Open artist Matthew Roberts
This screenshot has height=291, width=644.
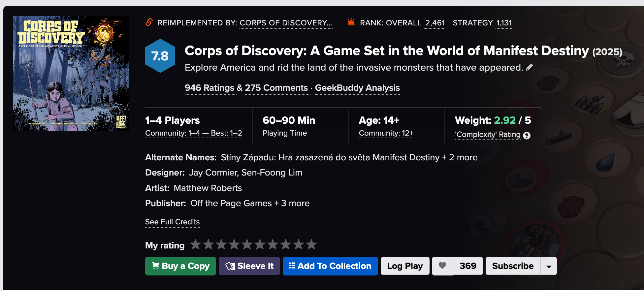tap(208, 188)
